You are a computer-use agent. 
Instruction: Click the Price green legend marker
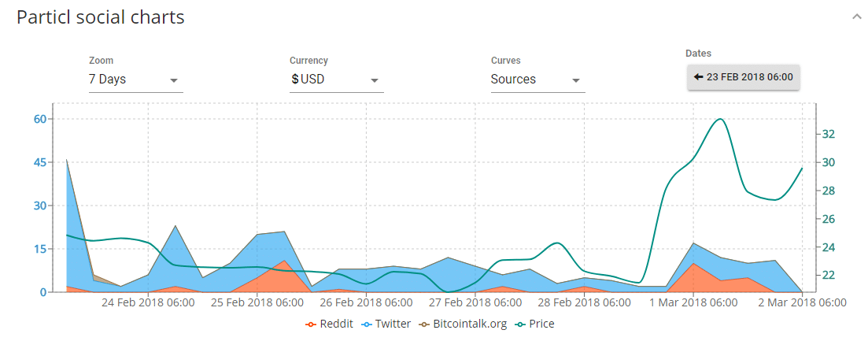tap(519, 324)
